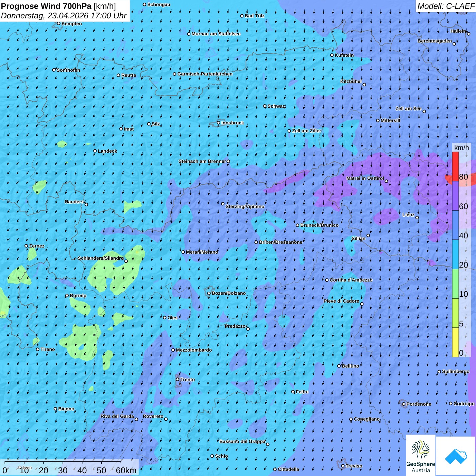Image resolution: width=476 pixels, height=476 pixels.
Task: Click the Cortina d'Ampezzo label
Action: coord(351,280)
